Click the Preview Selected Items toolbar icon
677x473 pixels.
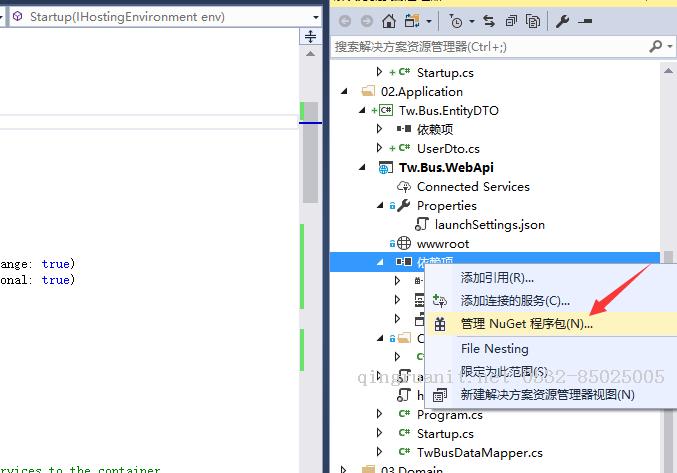(x=585, y=21)
